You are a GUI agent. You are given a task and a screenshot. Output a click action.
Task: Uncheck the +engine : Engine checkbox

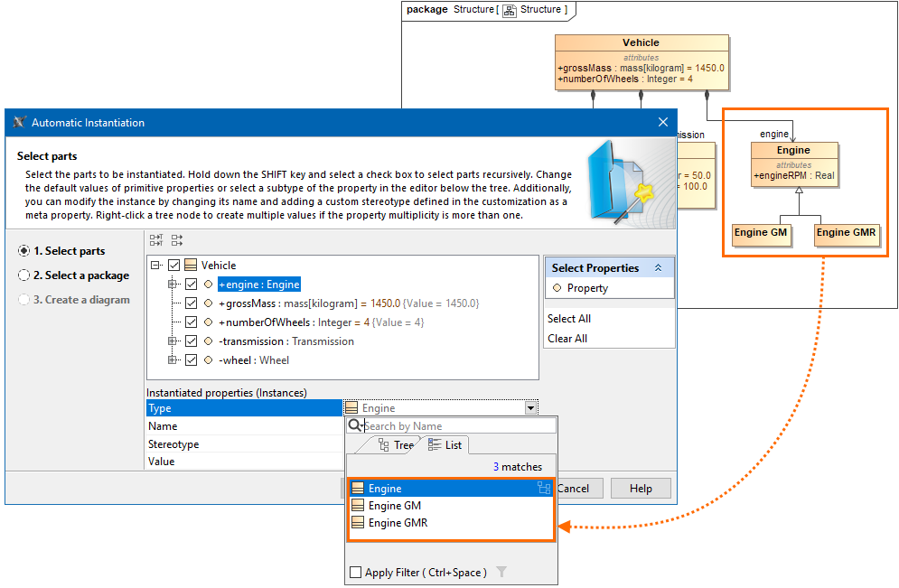[191, 285]
